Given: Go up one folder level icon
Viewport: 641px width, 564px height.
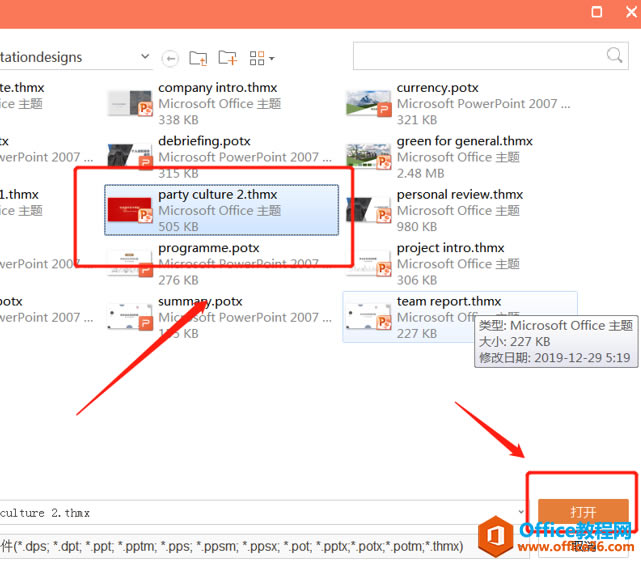Looking at the screenshot, I should (198, 58).
